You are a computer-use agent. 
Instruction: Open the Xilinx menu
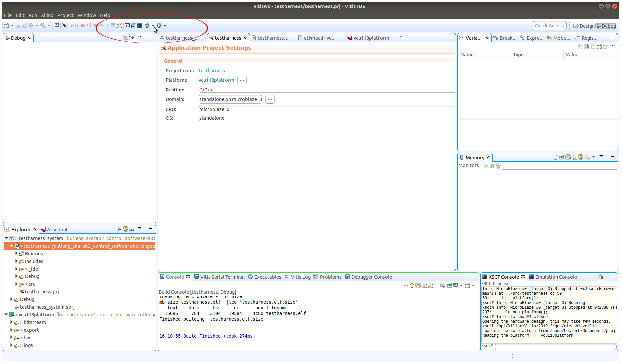47,15
